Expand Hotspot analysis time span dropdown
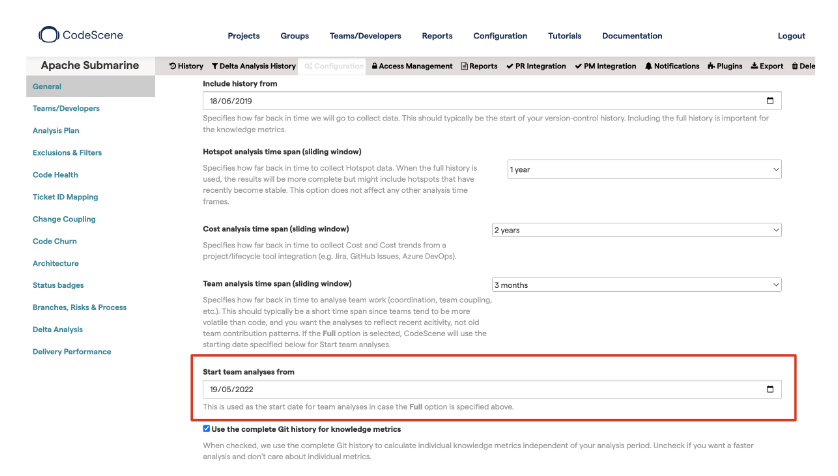Viewport: 838px width, 476px height. 643,170
